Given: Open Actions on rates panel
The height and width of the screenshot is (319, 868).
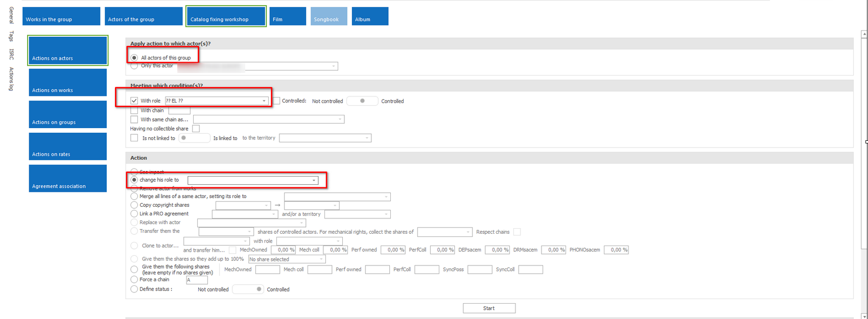Looking at the screenshot, I should coord(68,146).
